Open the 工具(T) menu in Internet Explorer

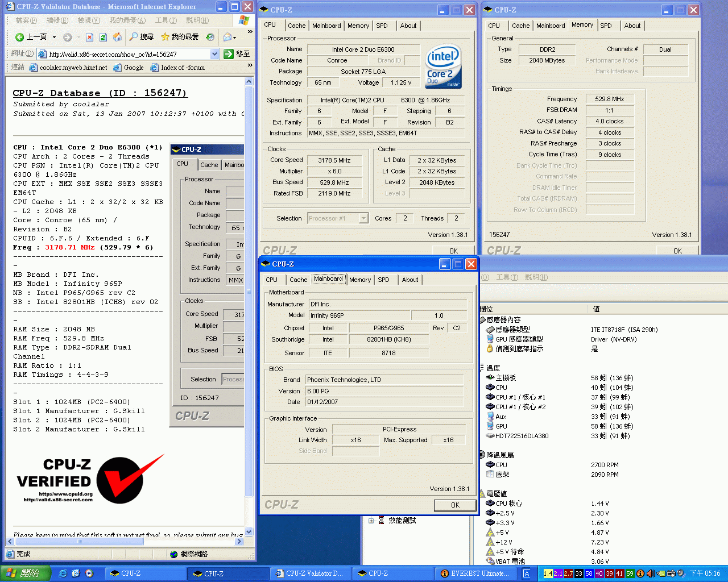(x=166, y=20)
